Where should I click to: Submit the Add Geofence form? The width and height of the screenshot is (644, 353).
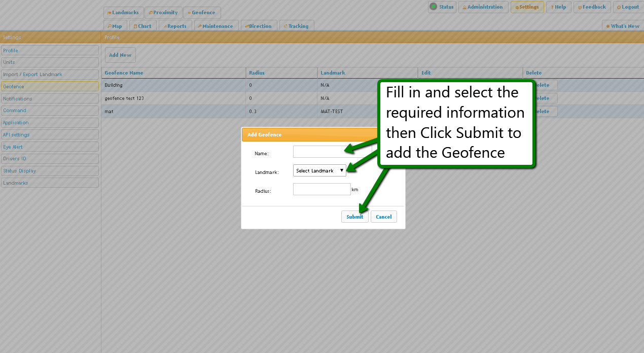click(x=354, y=217)
